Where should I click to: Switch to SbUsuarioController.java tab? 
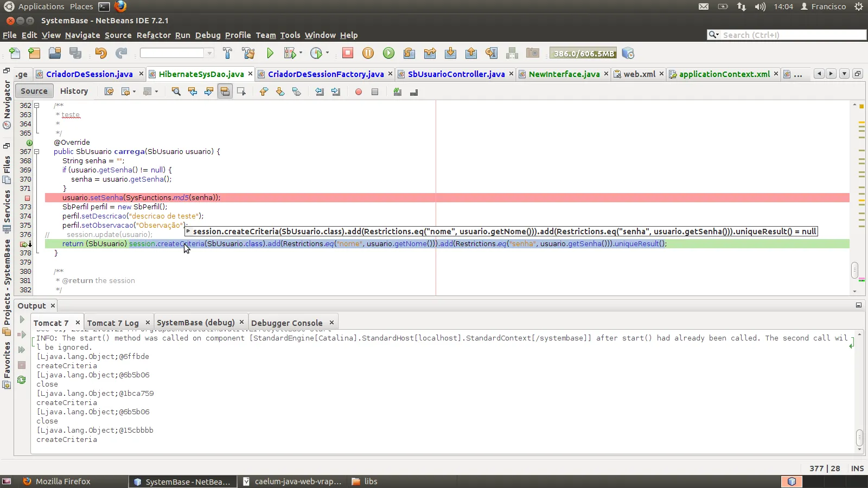pyautogui.click(x=456, y=74)
